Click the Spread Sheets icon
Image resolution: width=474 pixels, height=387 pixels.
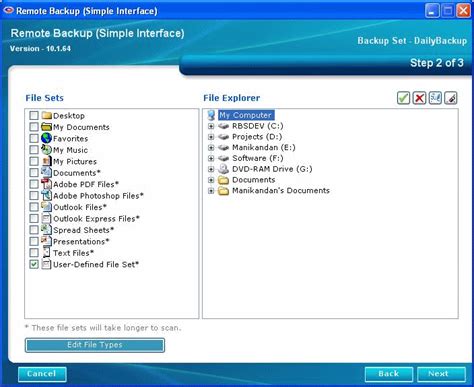click(47, 230)
